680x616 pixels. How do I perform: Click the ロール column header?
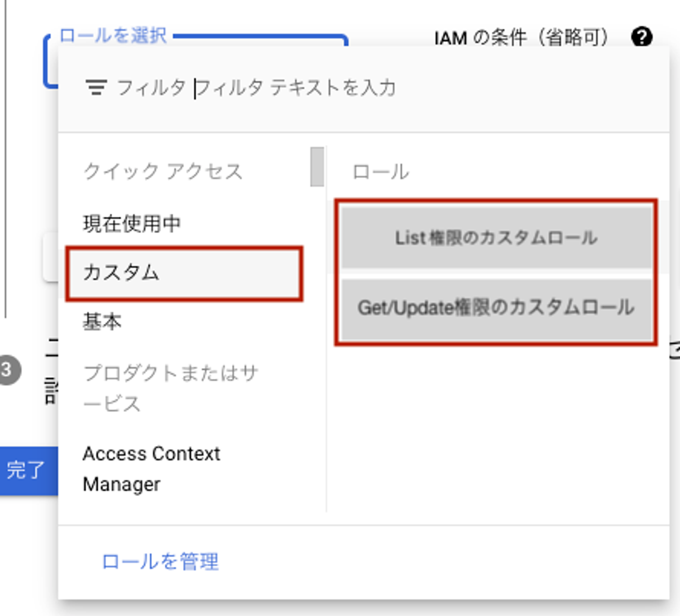[380, 172]
